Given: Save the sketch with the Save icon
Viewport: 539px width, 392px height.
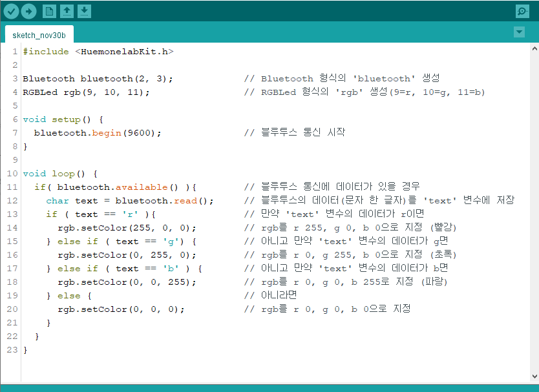Looking at the screenshot, I should pyautogui.click(x=84, y=12).
